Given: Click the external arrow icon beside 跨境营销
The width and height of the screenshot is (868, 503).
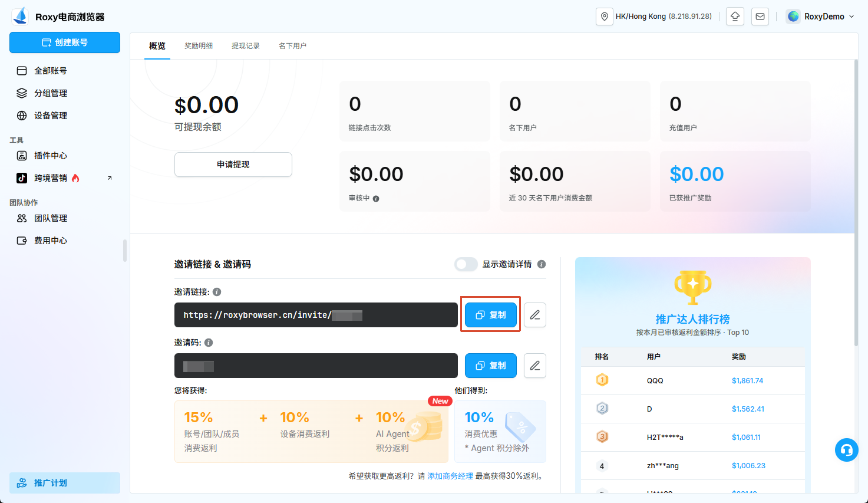Looking at the screenshot, I should tap(110, 178).
